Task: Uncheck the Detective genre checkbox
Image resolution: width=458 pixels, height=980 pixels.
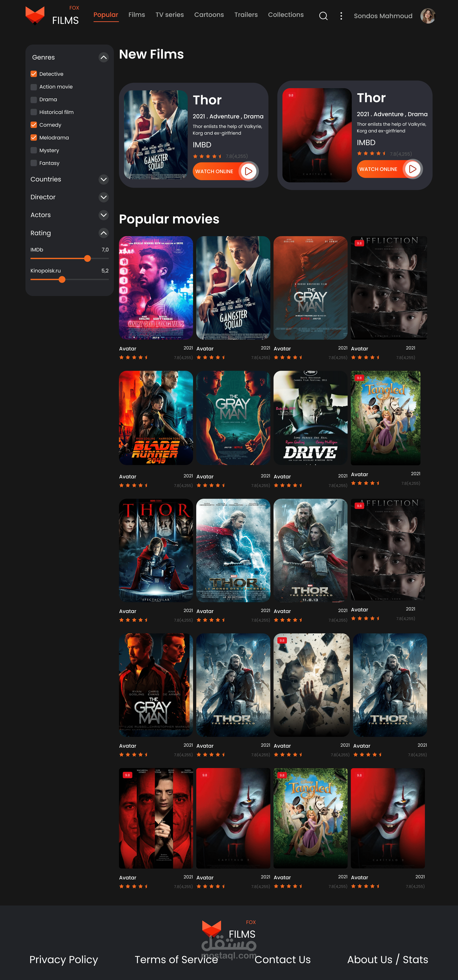Action: [x=34, y=74]
